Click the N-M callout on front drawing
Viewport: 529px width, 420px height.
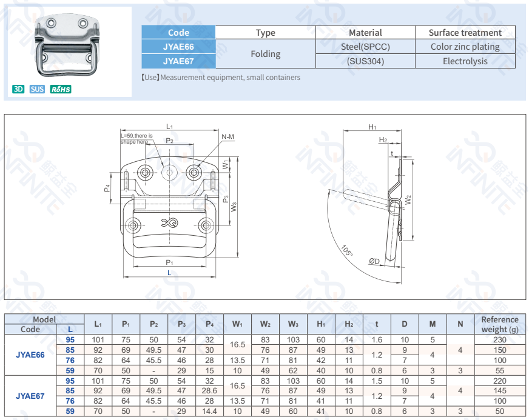tap(227, 137)
